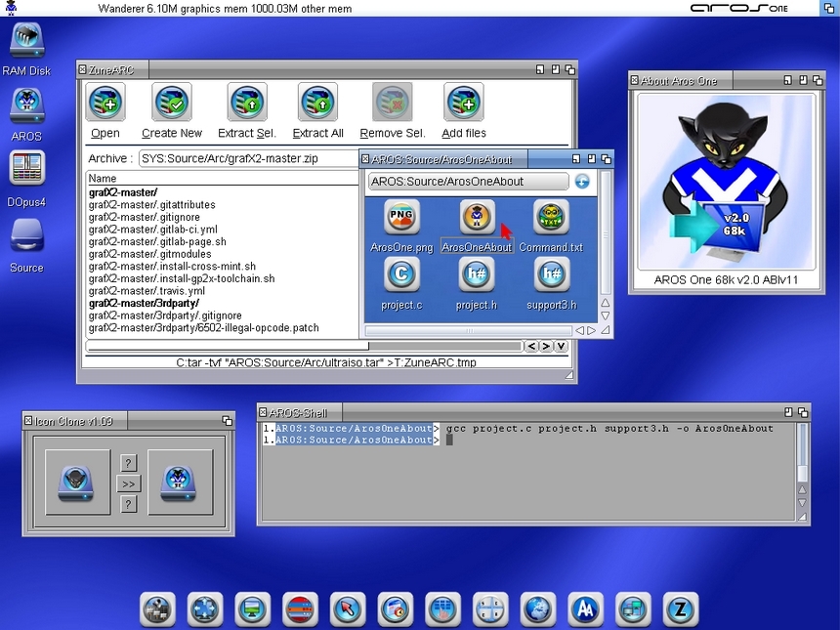
Task: Click the AA font icon in dock
Action: point(585,609)
